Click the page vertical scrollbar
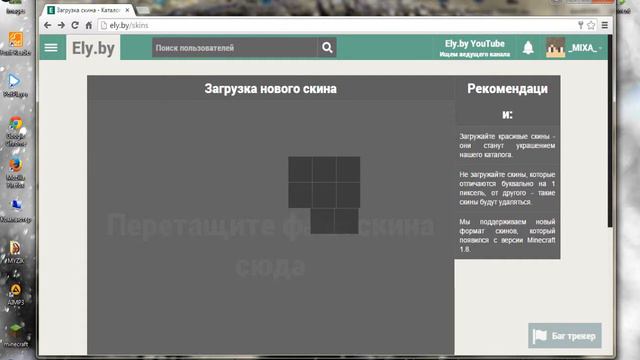Viewport: 640px width, 360px height. (x=611, y=131)
